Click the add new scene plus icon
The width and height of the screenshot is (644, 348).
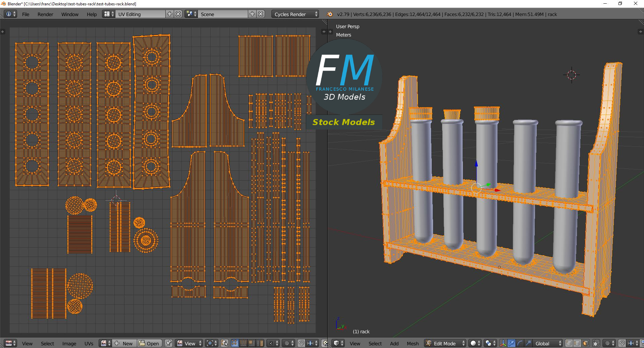[x=252, y=14]
